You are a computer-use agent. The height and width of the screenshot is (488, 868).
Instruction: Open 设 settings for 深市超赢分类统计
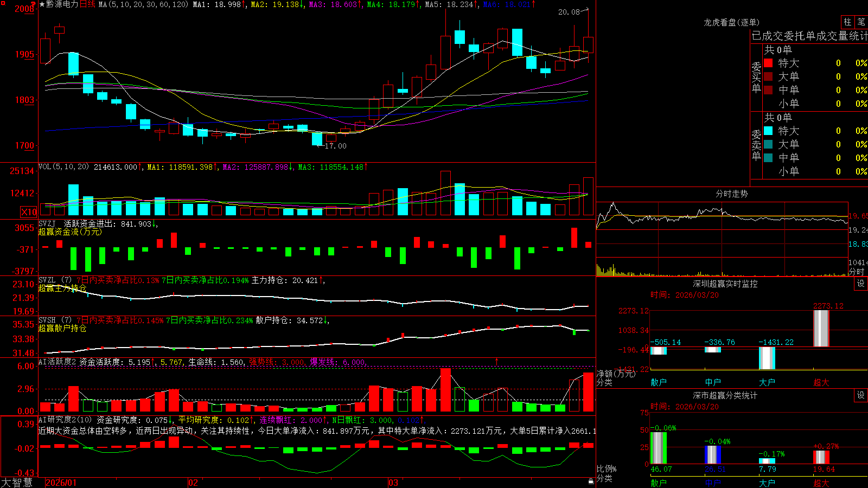tap(860, 395)
